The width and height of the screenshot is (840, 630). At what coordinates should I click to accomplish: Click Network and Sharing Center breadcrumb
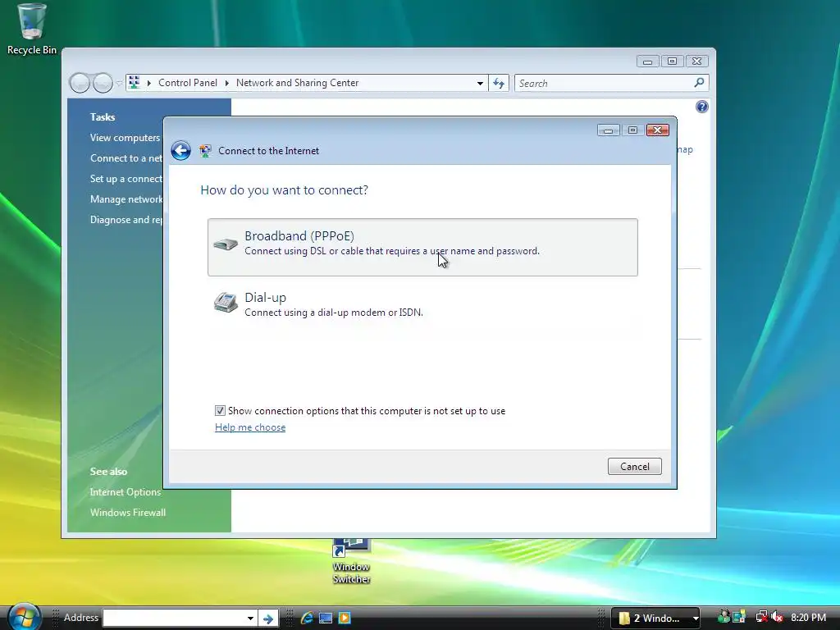coord(297,83)
